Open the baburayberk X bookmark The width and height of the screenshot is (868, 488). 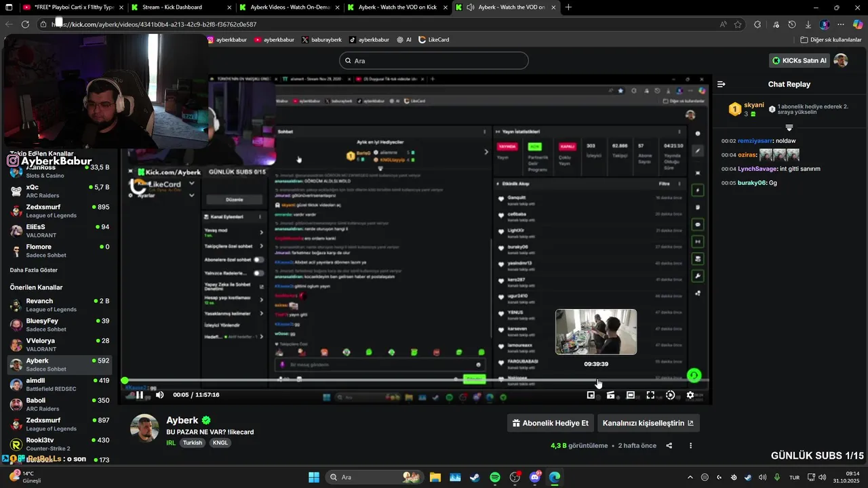tap(321, 40)
